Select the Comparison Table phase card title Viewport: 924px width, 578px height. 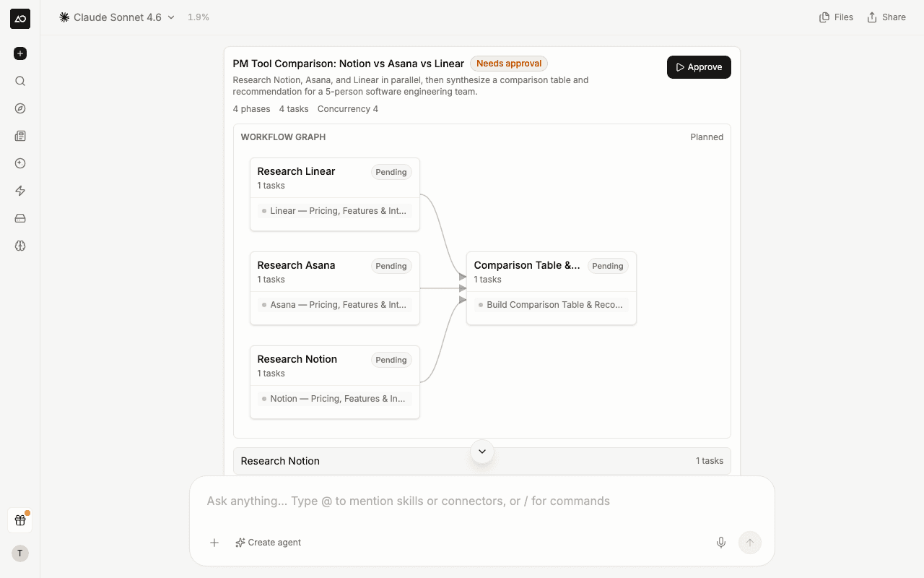(527, 265)
